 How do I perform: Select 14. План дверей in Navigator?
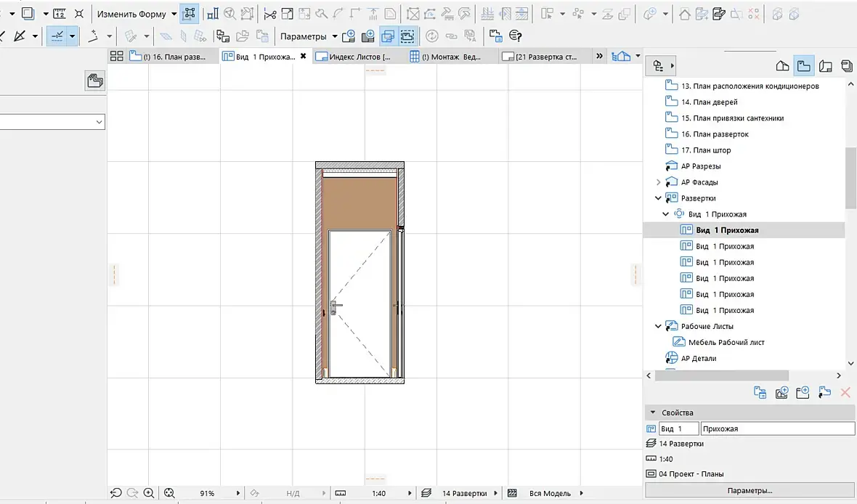click(709, 102)
